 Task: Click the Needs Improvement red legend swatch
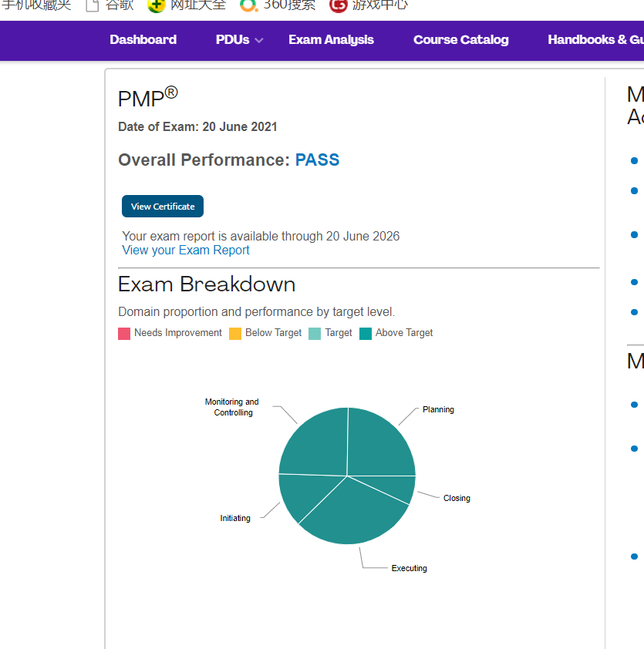pos(124,334)
